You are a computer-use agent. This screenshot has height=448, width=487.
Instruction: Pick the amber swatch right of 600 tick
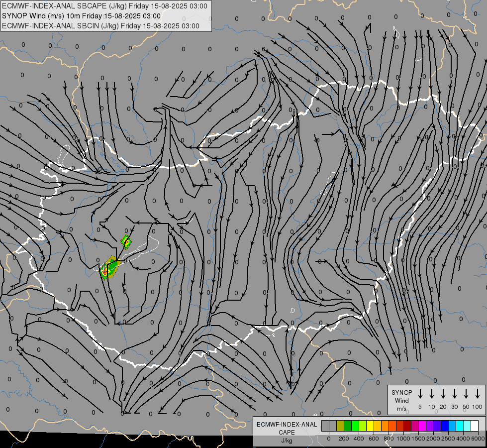tap(378, 426)
